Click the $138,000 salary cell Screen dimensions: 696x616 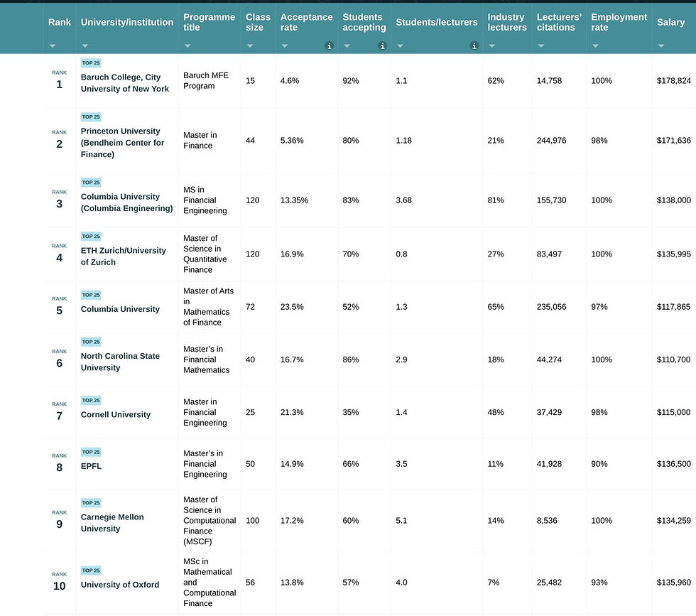pyautogui.click(x=673, y=200)
